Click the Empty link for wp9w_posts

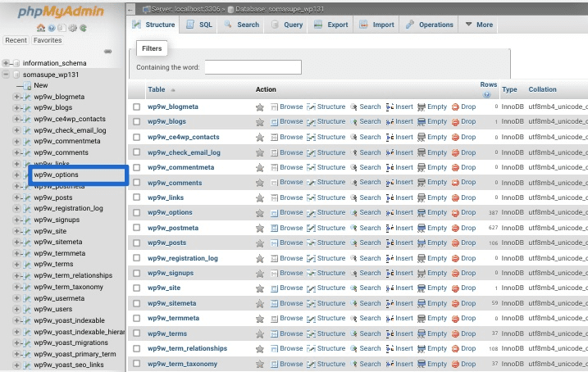(x=437, y=243)
